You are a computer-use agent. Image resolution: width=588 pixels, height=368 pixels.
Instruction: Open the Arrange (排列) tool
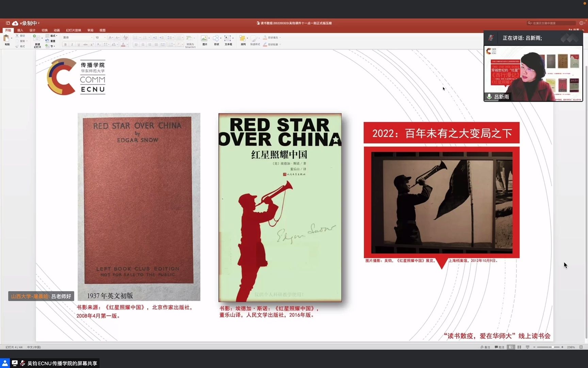click(x=243, y=38)
